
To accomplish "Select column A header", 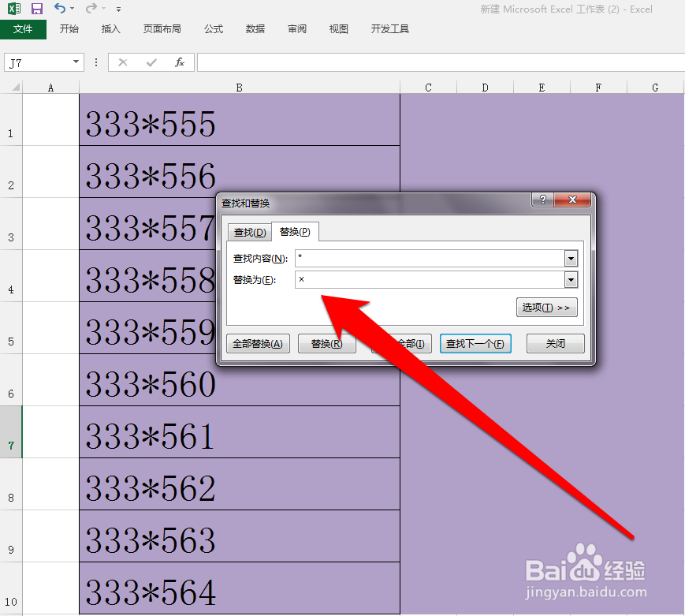I will coord(50,88).
